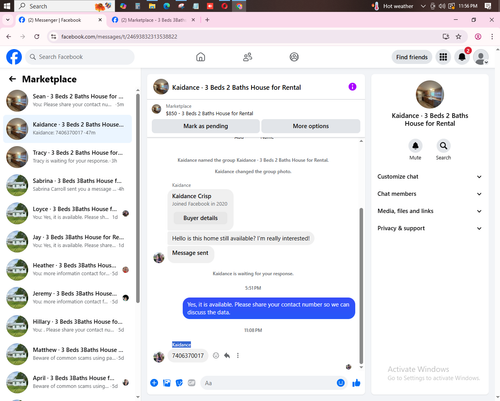Screen dimensions: 500x401
Task: Open conversation information purple icon
Action: [352, 87]
